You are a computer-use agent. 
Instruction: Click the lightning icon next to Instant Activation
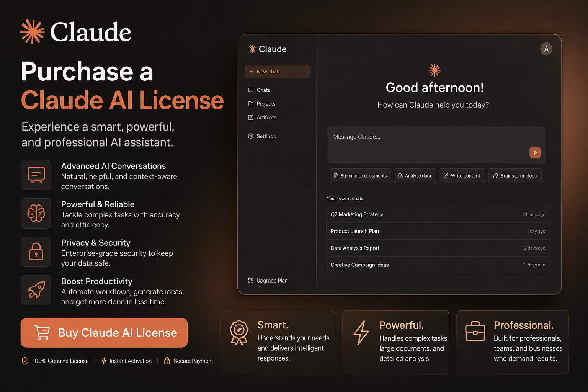pyautogui.click(x=104, y=361)
